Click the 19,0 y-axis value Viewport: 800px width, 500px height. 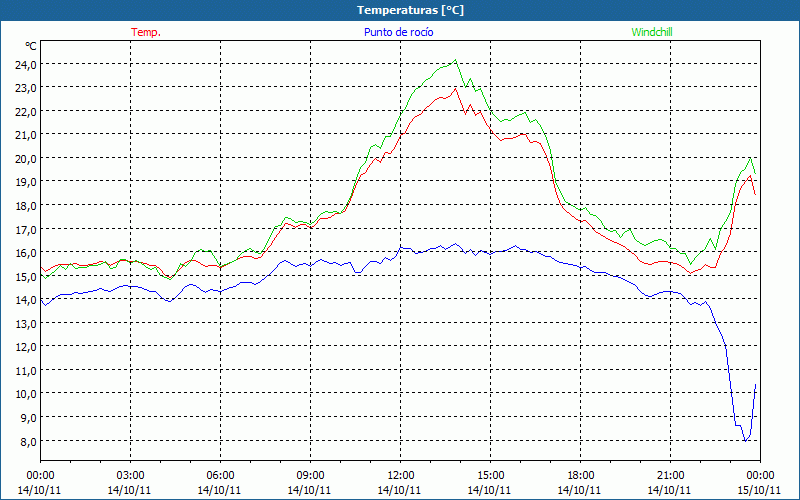tap(26, 182)
